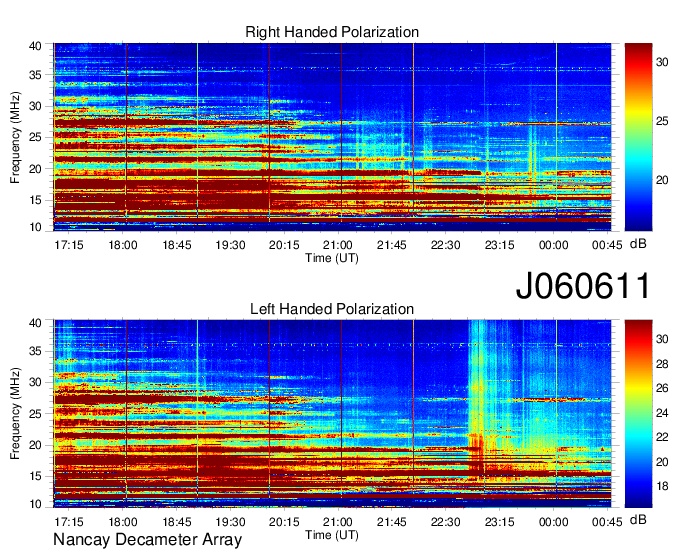Click the 40 MHz frequency tick of the Right Handed plot
This screenshot has width=680, height=552.
pyautogui.click(x=36, y=46)
